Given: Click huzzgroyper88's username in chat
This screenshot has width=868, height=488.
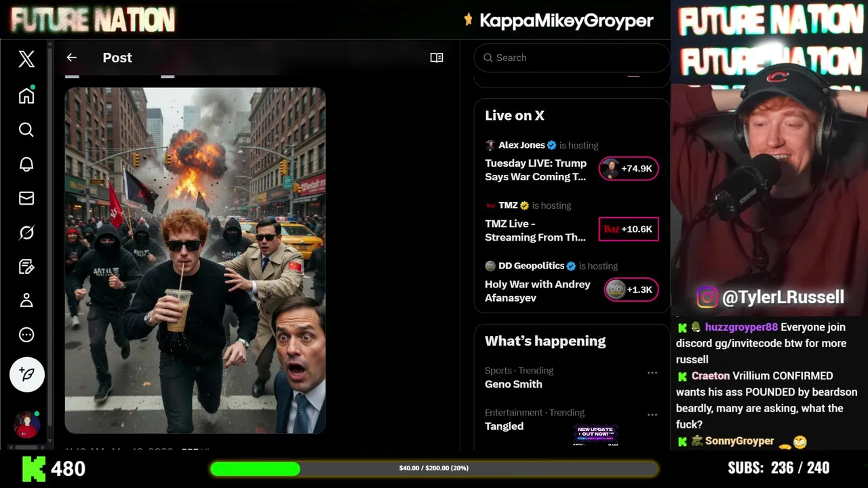Looking at the screenshot, I should [x=741, y=327].
